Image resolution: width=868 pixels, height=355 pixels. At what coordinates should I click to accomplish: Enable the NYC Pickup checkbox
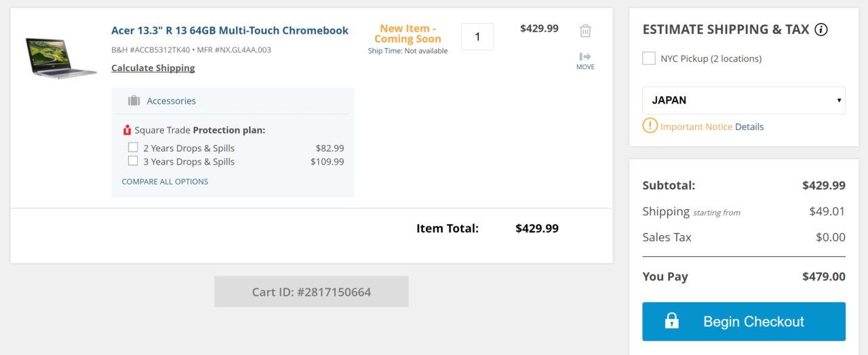(x=649, y=58)
